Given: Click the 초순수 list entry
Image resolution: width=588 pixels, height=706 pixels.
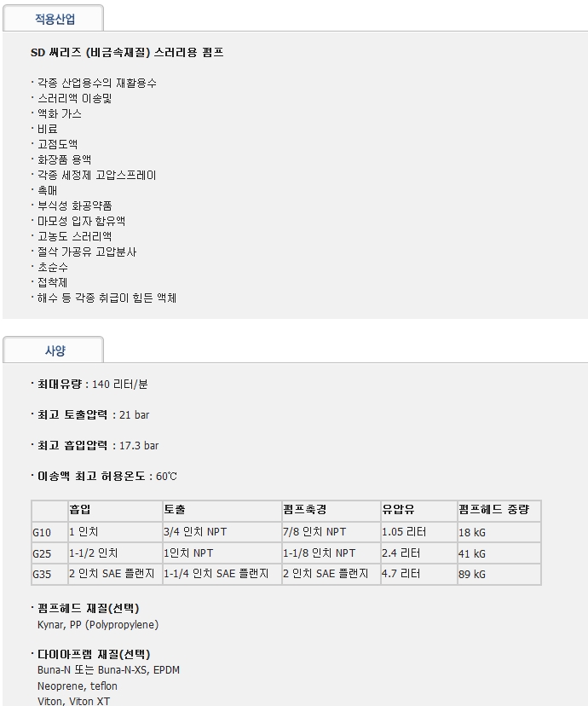Looking at the screenshot, I should coord(53,267).
